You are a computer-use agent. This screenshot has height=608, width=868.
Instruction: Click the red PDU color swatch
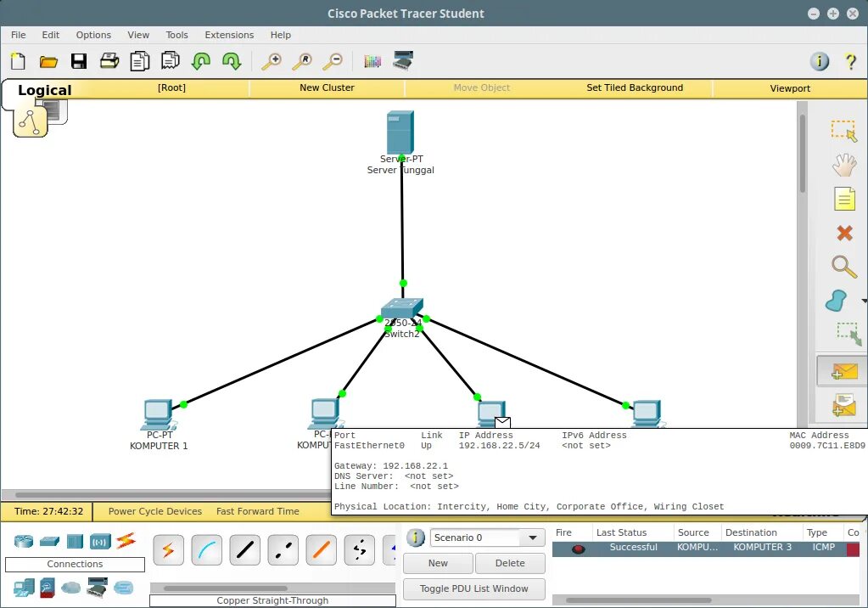point(853,549)
